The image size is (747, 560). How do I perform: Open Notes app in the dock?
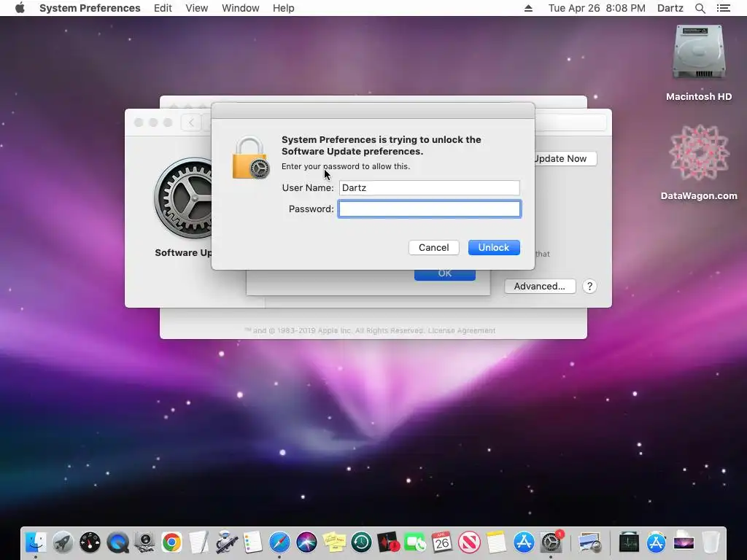496,542
